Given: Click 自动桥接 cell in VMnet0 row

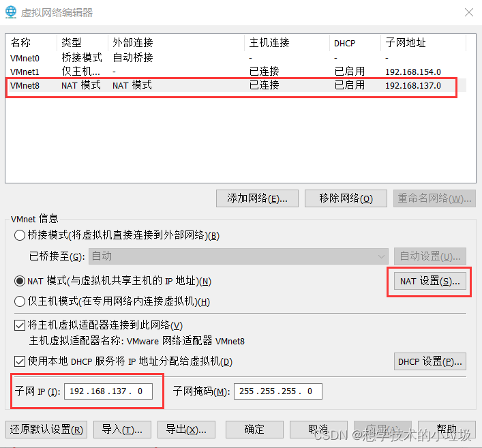Looking at the screenshot, I should coord(133,58).
